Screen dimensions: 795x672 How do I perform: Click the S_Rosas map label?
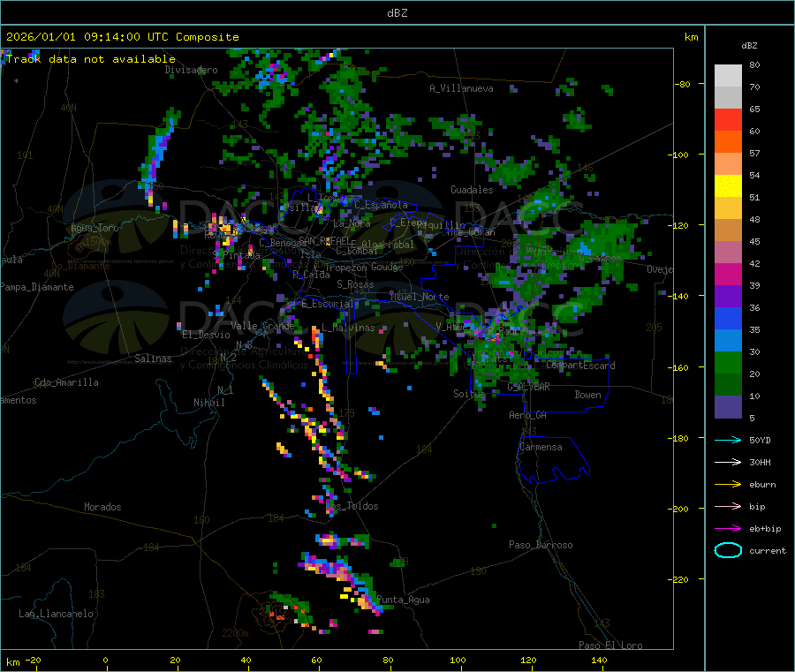click(355, 284)
